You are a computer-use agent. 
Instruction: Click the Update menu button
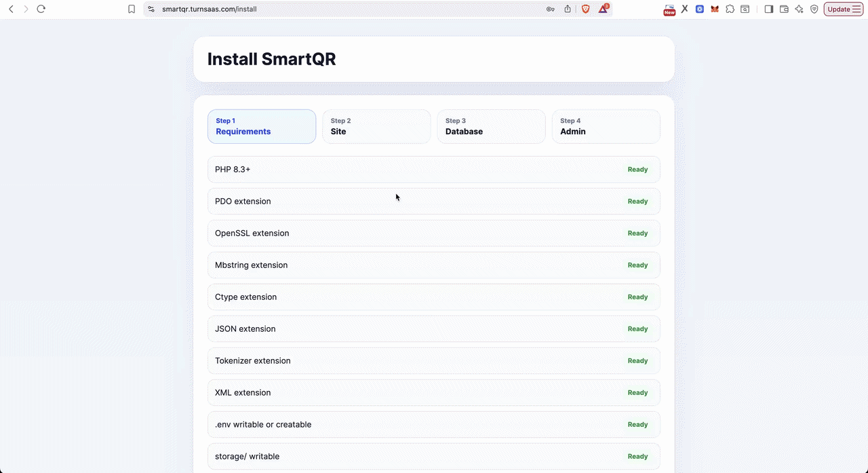(843, 9)
